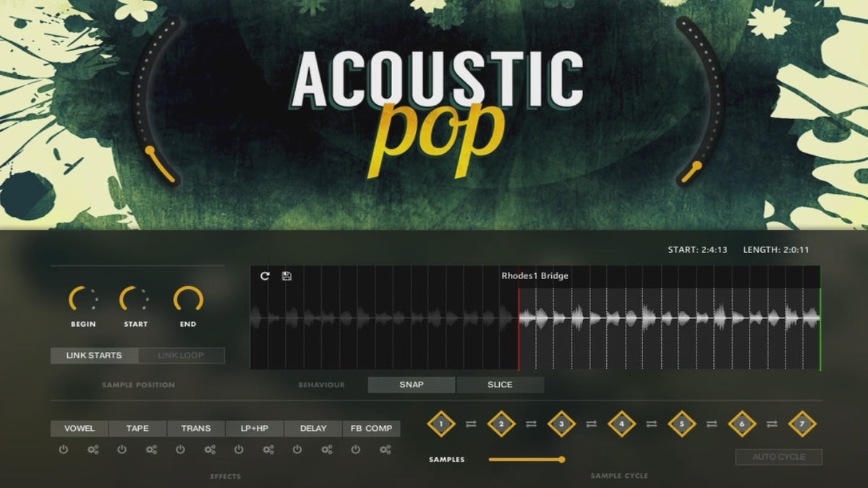Click the save disk icon in waveform header
The height and width of the screenshot is (488, 868).
point(286,276)
